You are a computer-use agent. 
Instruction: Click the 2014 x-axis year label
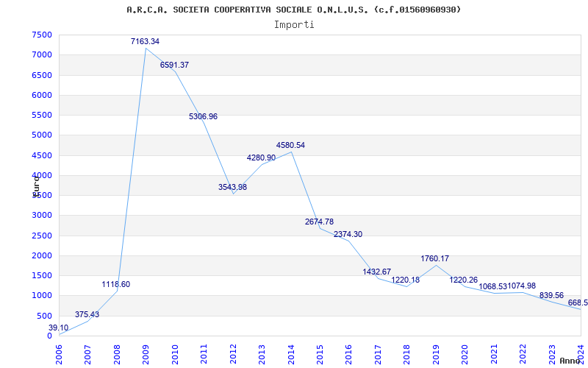coord(291,354)
